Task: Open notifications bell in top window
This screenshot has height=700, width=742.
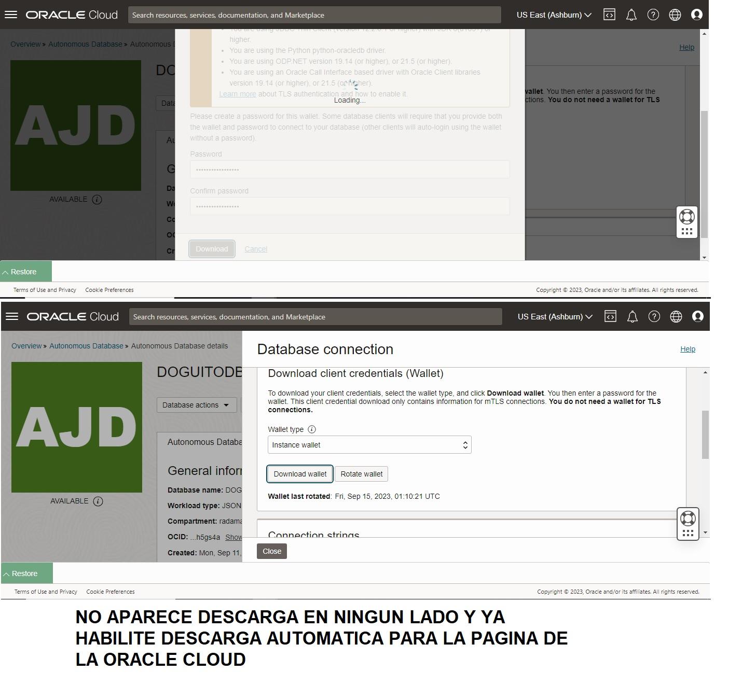Action: pos(631,15)
